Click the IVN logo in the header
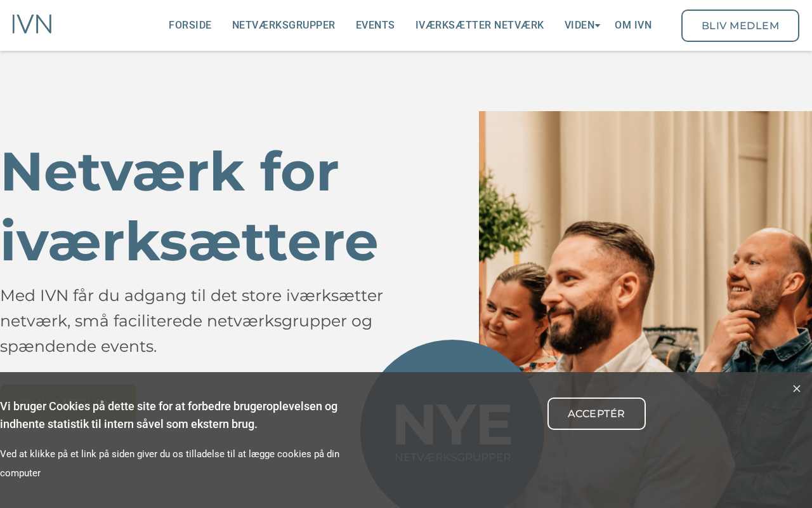 (x=32, y=25)
